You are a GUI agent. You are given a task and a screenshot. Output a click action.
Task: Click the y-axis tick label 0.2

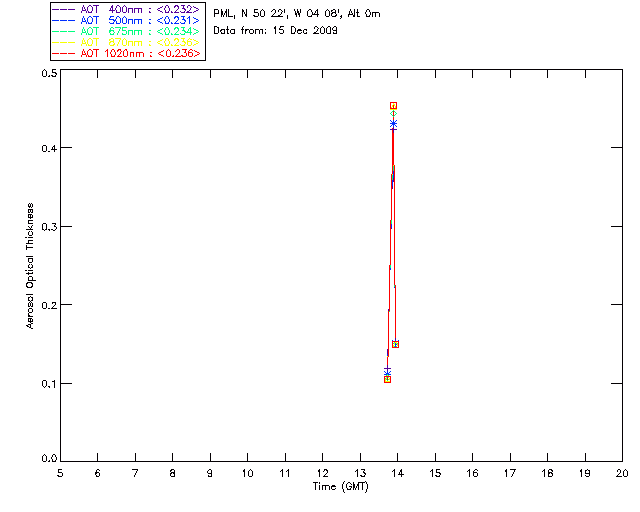pos(49,305)
